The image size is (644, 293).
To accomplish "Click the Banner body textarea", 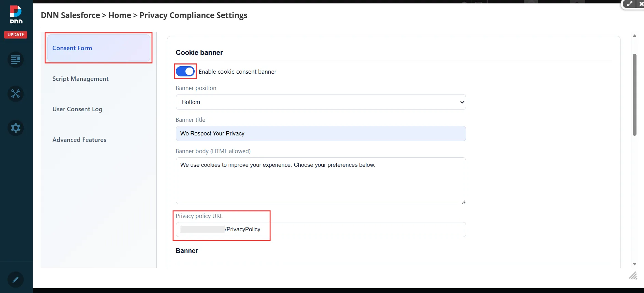I will tap(321, 181).
